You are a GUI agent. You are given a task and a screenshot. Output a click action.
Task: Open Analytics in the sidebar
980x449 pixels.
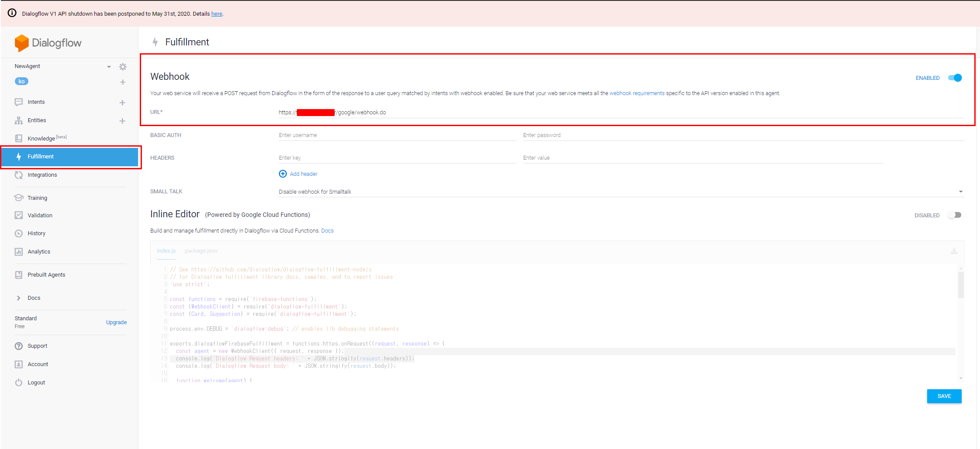point(39,252)
